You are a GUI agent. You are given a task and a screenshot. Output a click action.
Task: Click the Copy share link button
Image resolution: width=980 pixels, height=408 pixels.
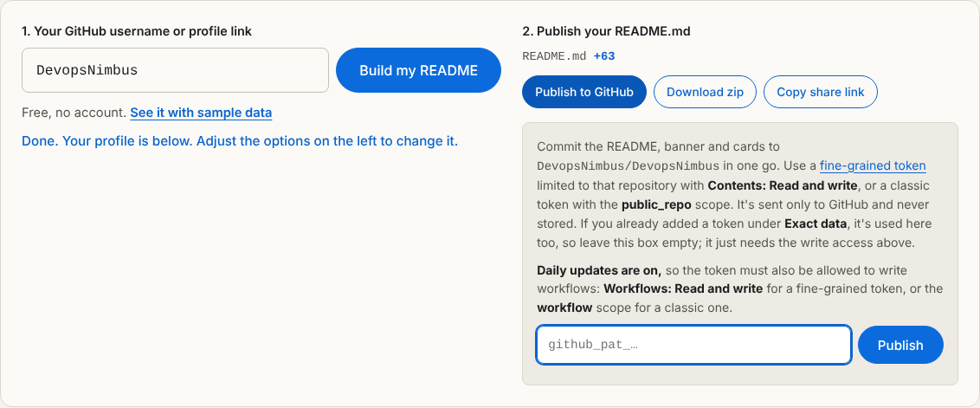pyautogui.click(x=820, y=92)
